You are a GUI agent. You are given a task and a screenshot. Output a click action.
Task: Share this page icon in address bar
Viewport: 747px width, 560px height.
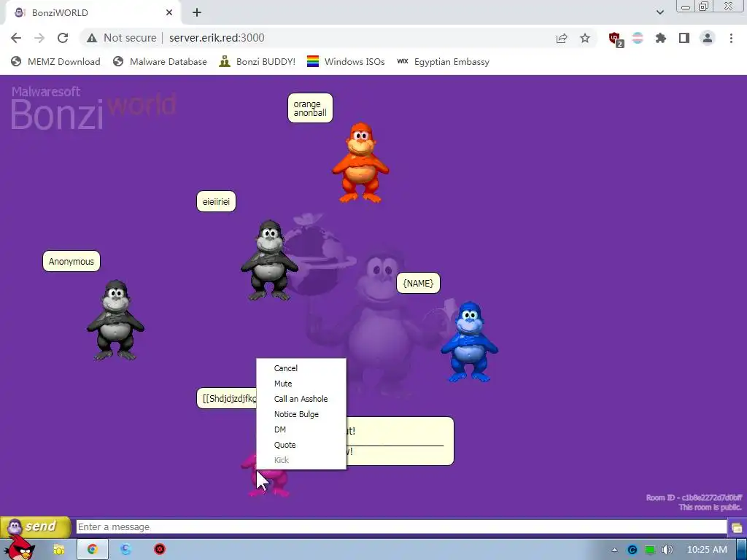[x=562, y=38]
